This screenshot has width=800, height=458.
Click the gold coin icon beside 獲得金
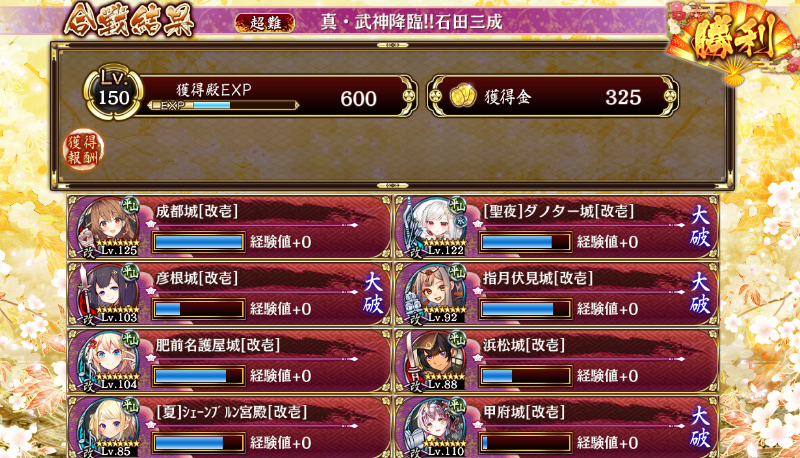(463, 96)
